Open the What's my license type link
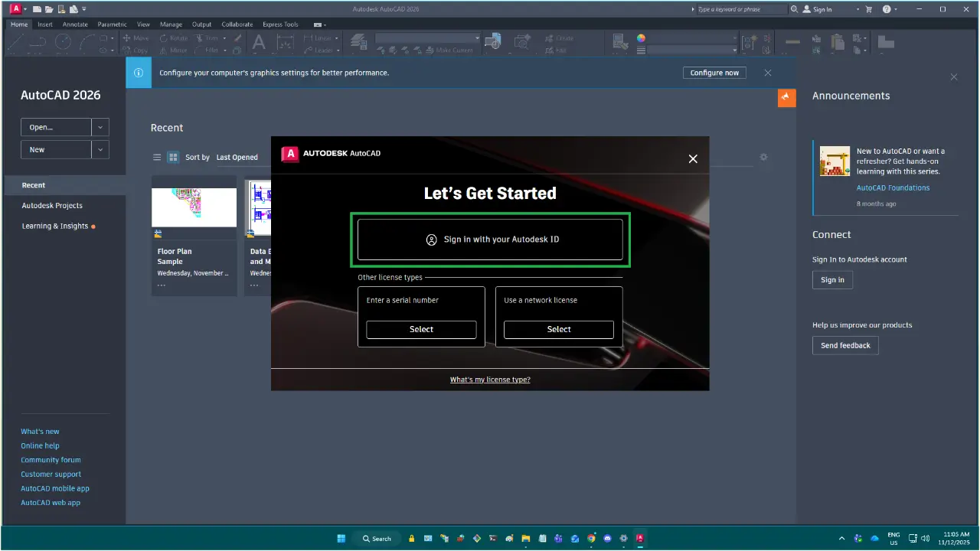The image size is (980, 551). [490, 380]
